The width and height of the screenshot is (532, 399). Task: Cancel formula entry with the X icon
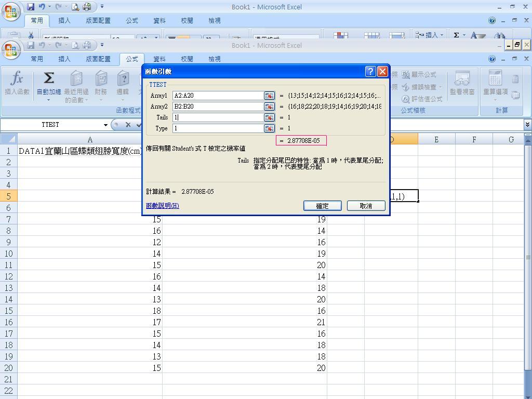pyautogui.click(x=128, y=125)
